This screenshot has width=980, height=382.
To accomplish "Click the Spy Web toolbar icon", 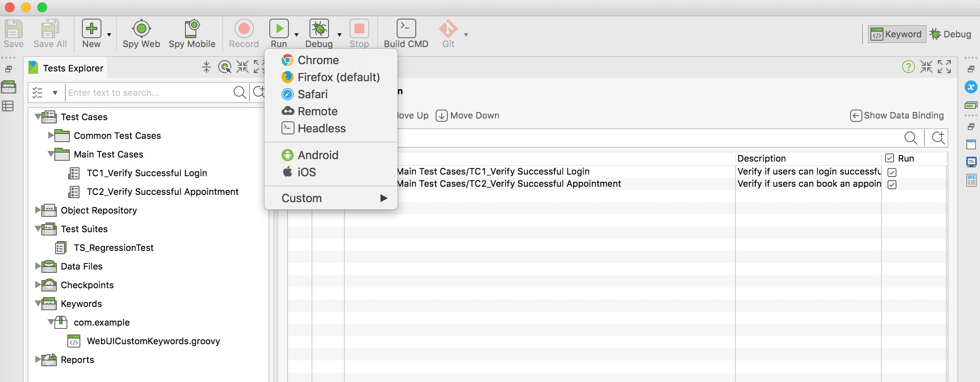I will point(141,29).
